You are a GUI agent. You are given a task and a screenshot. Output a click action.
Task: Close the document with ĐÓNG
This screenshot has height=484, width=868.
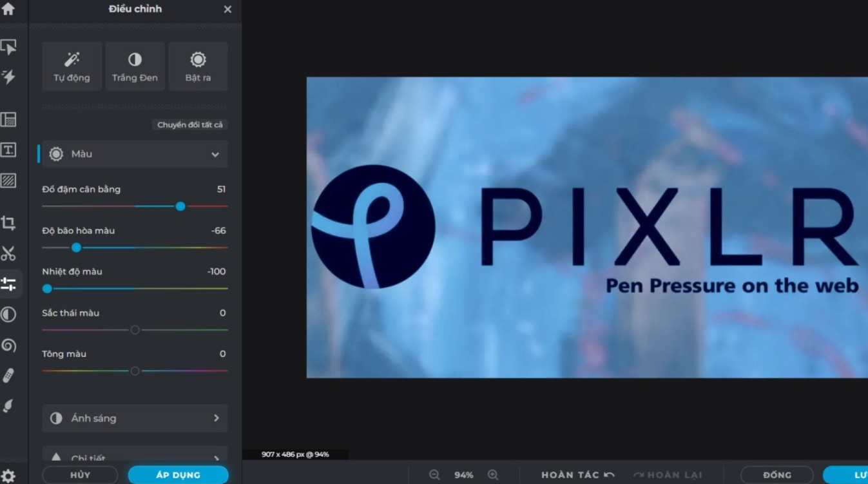click(x=777, y=475)
